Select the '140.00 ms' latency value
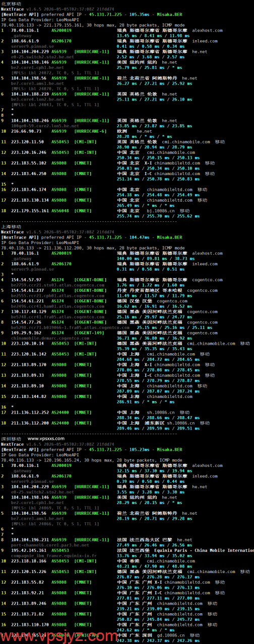This screenshot has width=254, height=644. (128, 259)
